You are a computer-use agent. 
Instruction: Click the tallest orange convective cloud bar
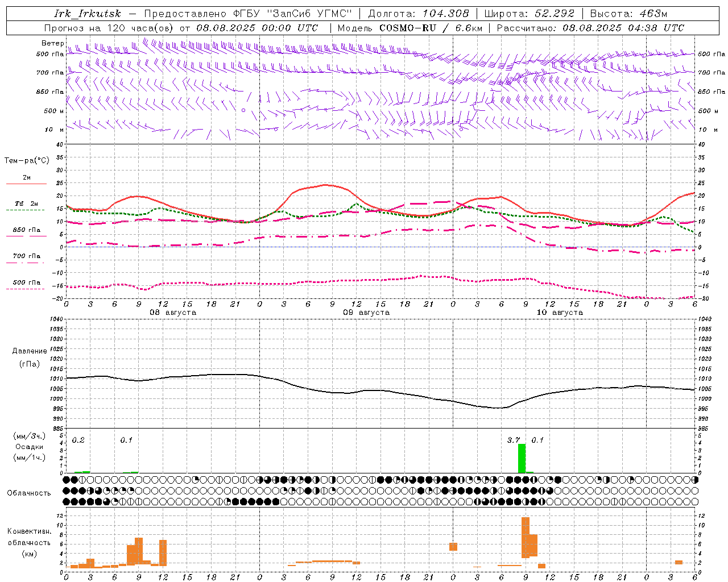coord(525,537)
